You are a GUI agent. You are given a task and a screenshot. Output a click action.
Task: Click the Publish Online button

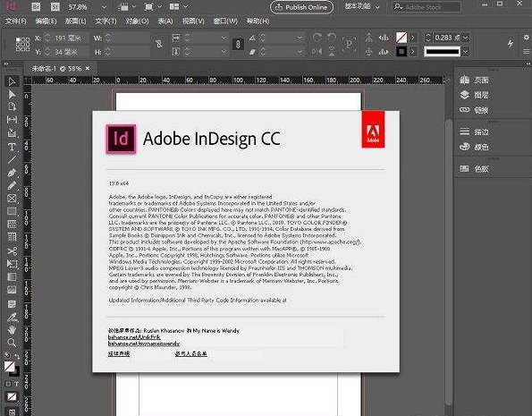301,7
